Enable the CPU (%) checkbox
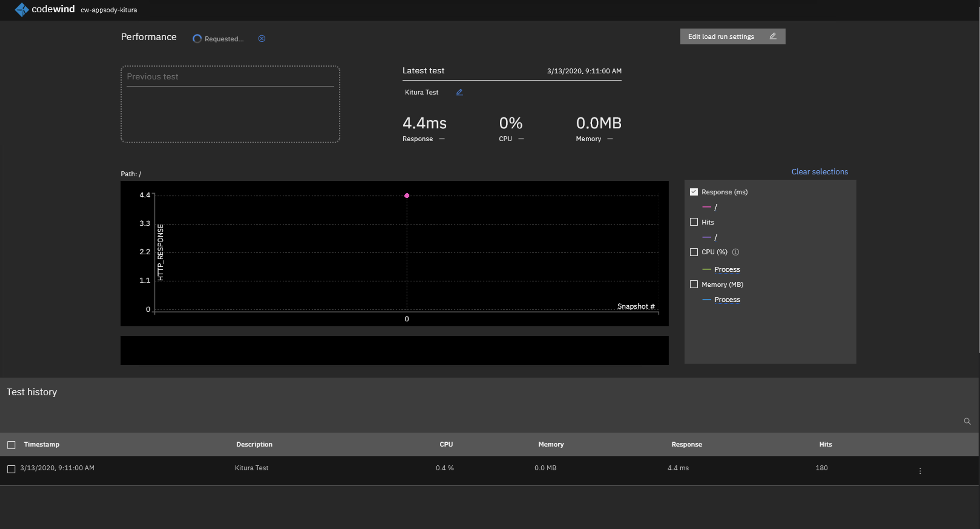The height and width of the screenshot is (529, 980). (x=693, y=252)
